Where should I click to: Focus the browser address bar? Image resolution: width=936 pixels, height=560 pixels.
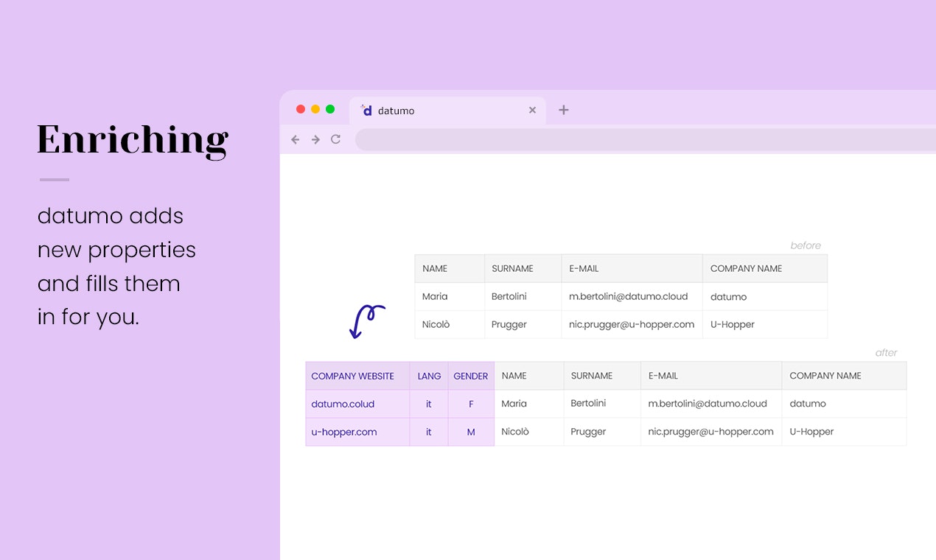[646, 139]
